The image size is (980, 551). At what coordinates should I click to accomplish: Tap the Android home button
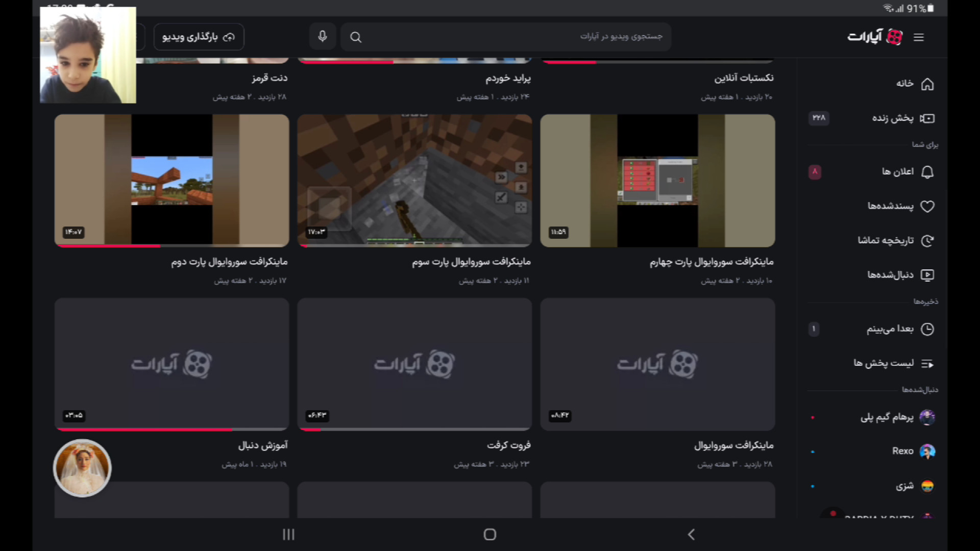click(x=490, y=534)
